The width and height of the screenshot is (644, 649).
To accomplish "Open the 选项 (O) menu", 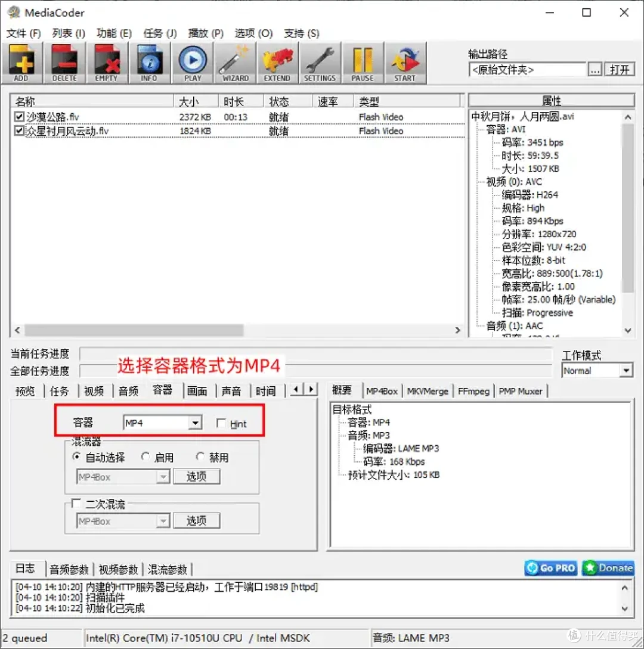I will (x=253, y=33).
